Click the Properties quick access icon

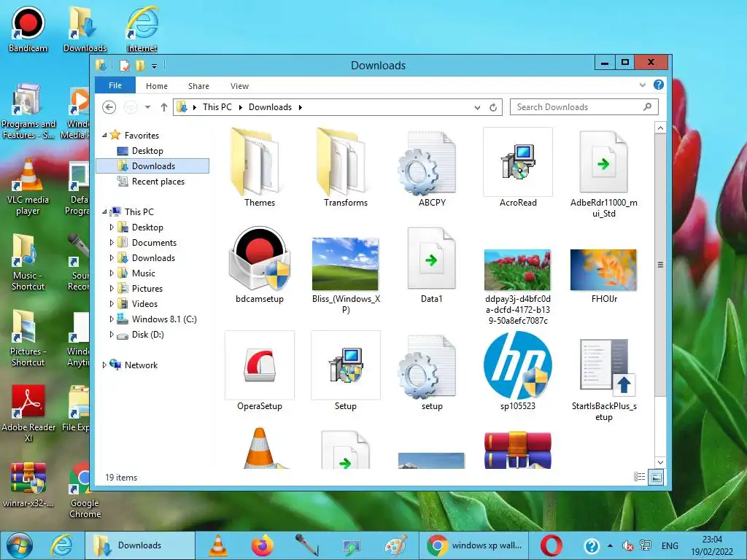pos(124,65)
